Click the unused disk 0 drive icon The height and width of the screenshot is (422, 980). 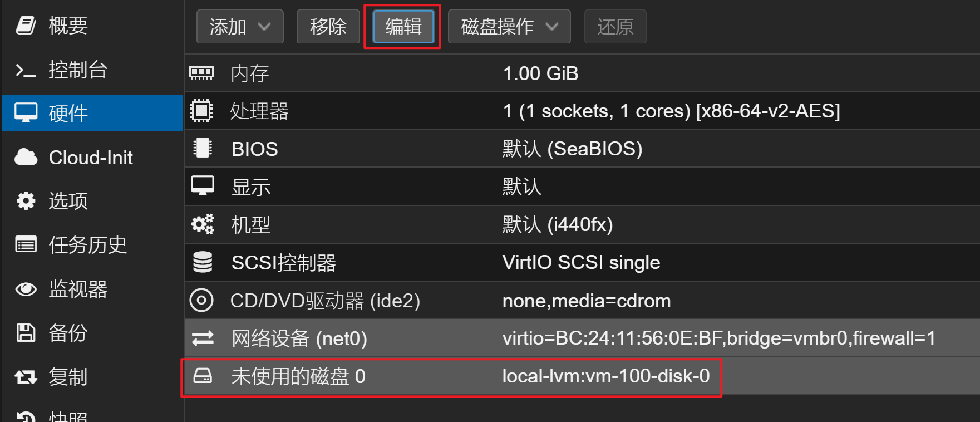203,376
